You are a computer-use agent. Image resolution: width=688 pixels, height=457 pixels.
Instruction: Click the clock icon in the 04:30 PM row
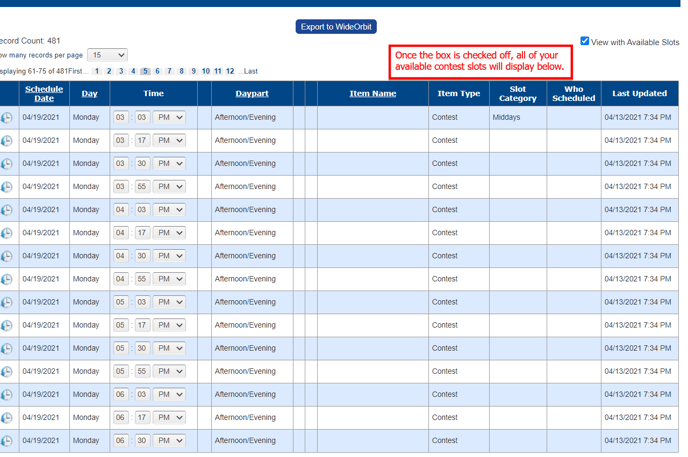7,256
